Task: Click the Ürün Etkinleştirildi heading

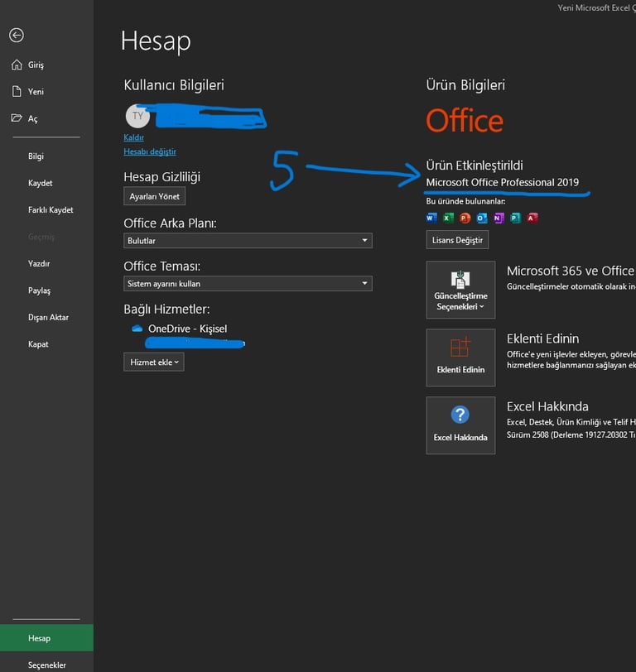Action: pyautogui.click(x=475, y=166)
